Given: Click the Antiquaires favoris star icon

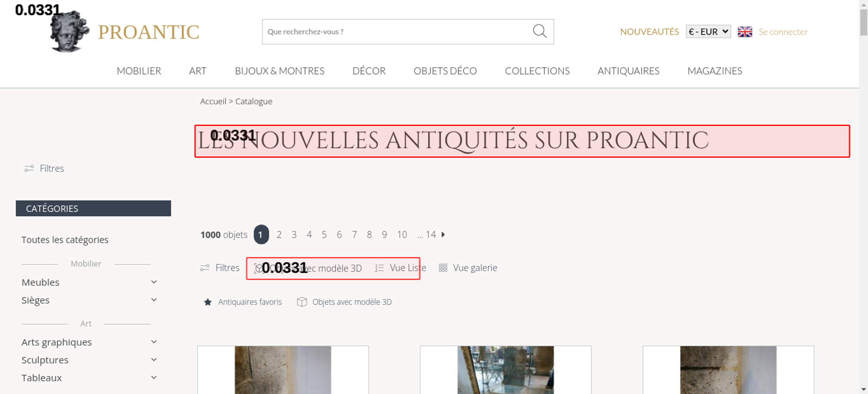Looking at the screenshot, I should [x=208, y=302].
